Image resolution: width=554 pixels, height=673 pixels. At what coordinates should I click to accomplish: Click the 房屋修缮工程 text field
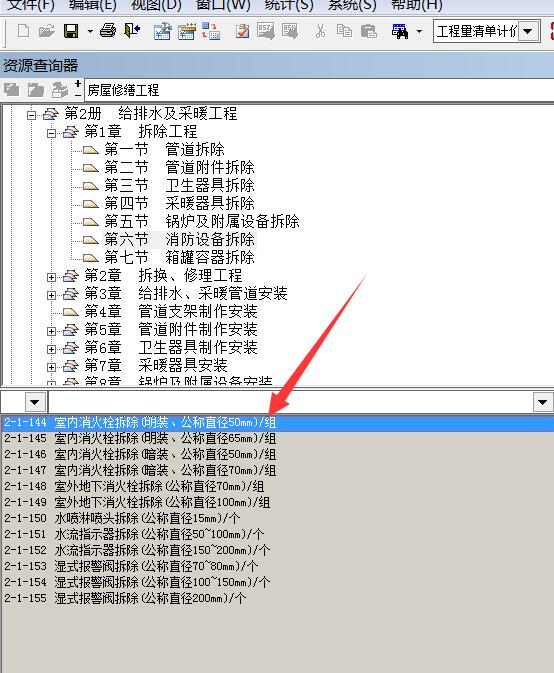click(319, 90)
